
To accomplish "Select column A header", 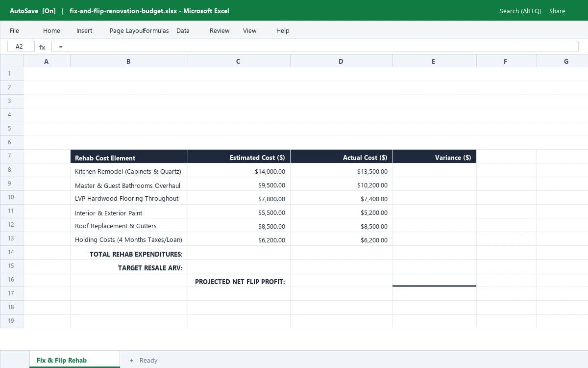I will (x=47, y=61).
